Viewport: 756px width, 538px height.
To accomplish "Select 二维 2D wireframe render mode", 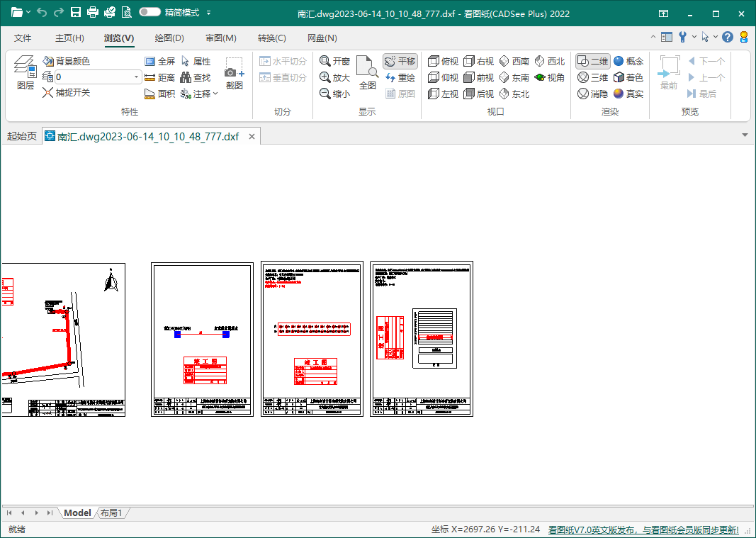I will [593, 61].
